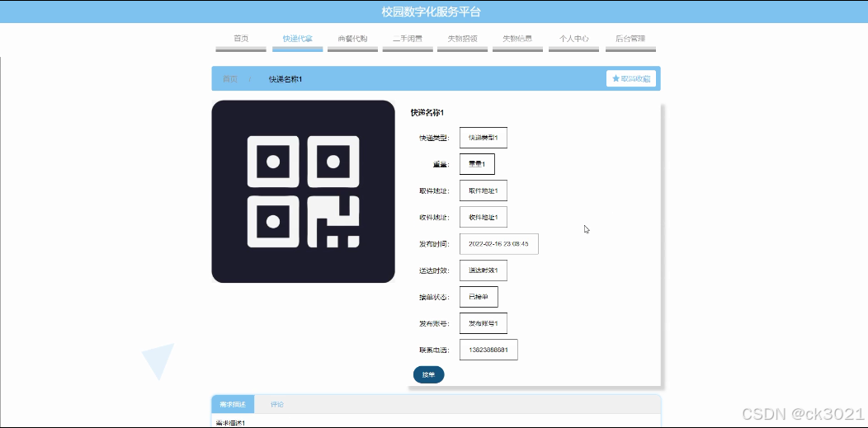This screenshot has width=868, height=428.
Task: Click the 接单状态 field label
Action: (x=434, y=297)
